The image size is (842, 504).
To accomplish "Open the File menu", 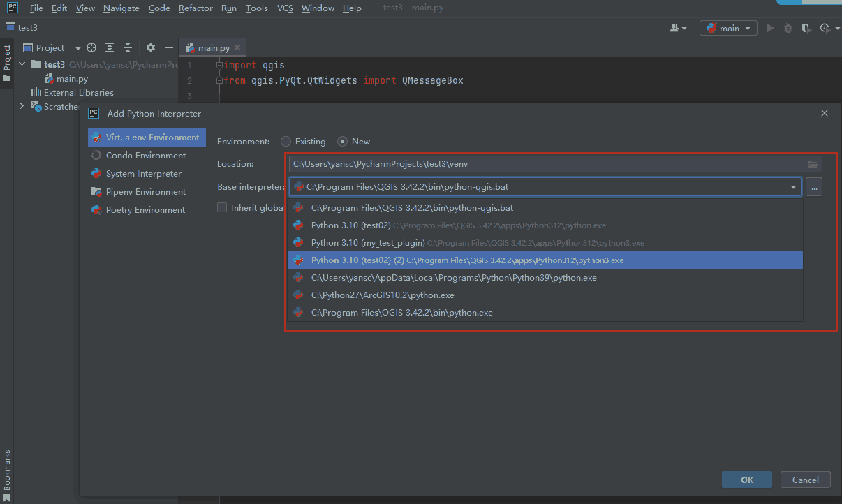I will 36,8.
